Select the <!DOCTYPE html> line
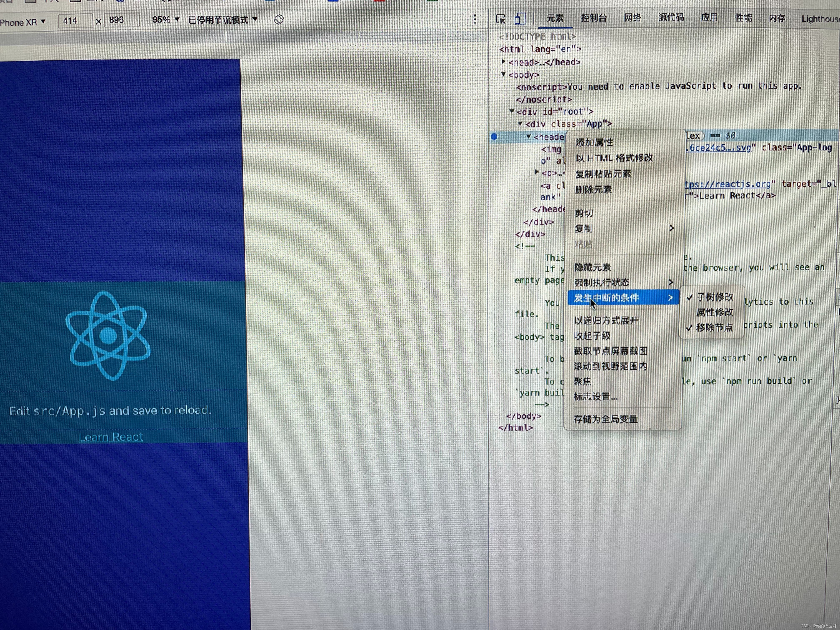 coord(537,36)
